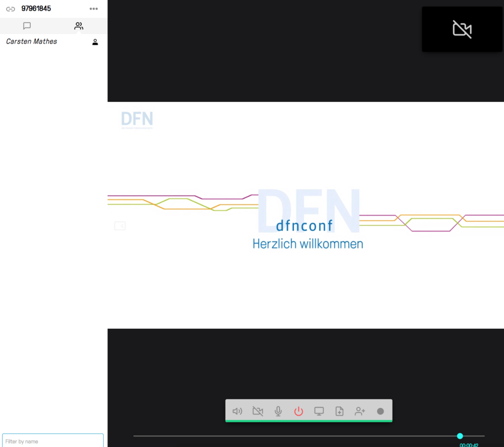
Task: Switch to the chat tab
Action: click(27, 26)
